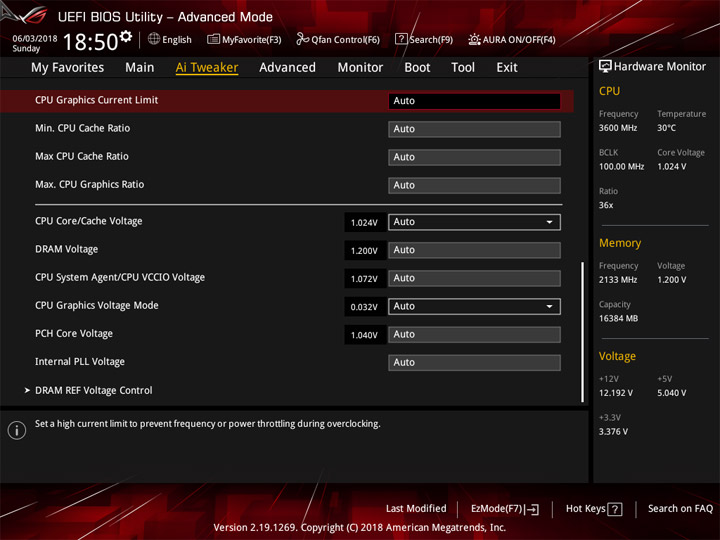Viewport: 720px width, 540px height.
Task: Open the Monitor tab
Action: pyautogui.click(x=360, y=68)
